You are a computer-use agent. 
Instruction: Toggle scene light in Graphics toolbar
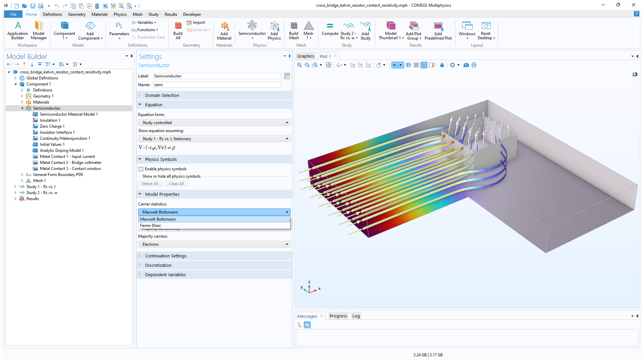395,65
